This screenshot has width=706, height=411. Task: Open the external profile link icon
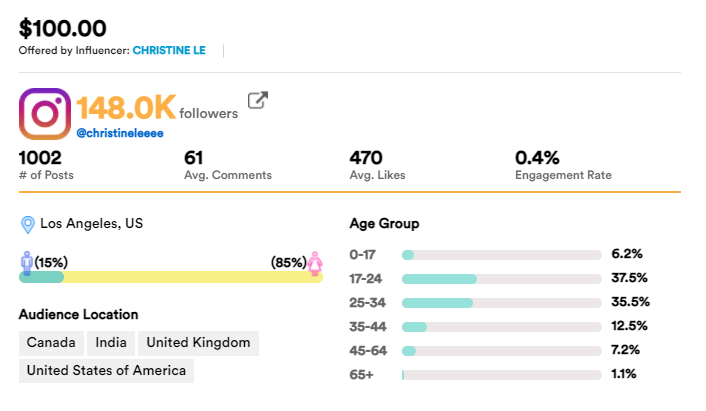(258, 100)
